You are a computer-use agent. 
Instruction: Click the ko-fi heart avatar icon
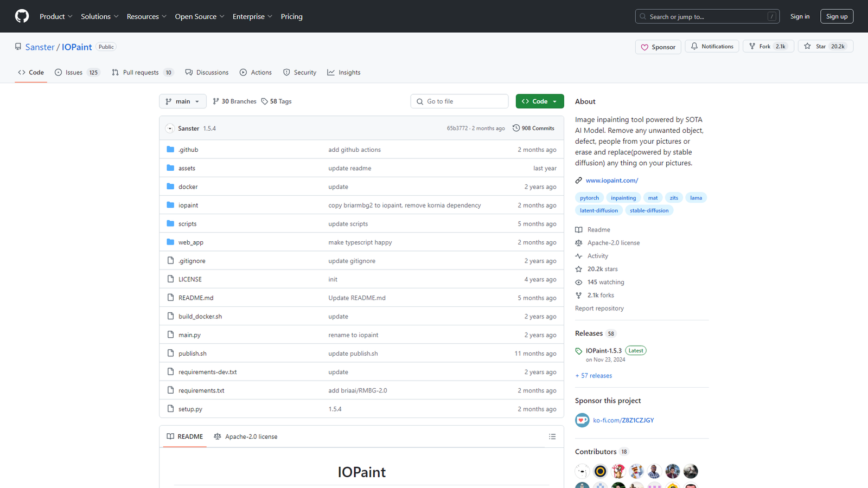pyautogui.click(x=582, y=420)
